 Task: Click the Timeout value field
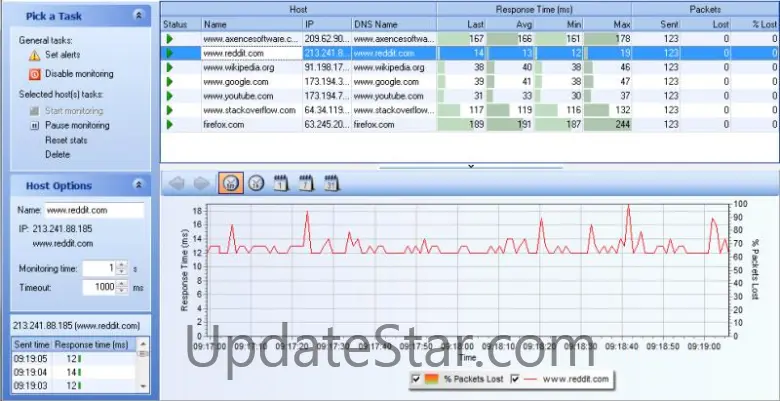click(99, 287)
